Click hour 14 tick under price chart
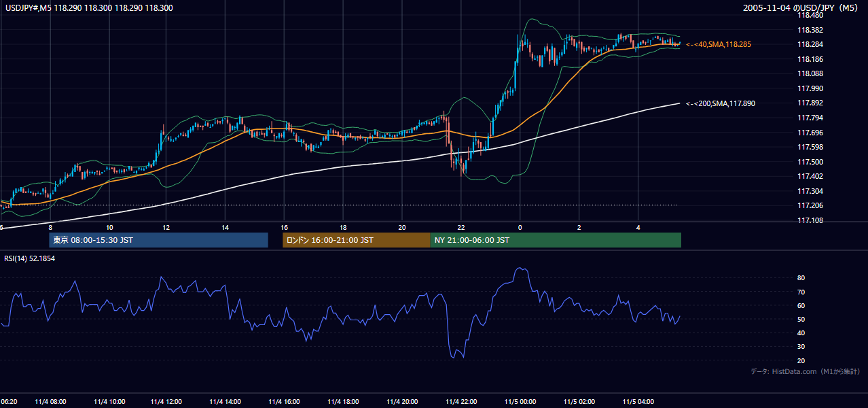The width and height of the screenshot is (868, 408). pyautogui.click(x=226, y=227)
